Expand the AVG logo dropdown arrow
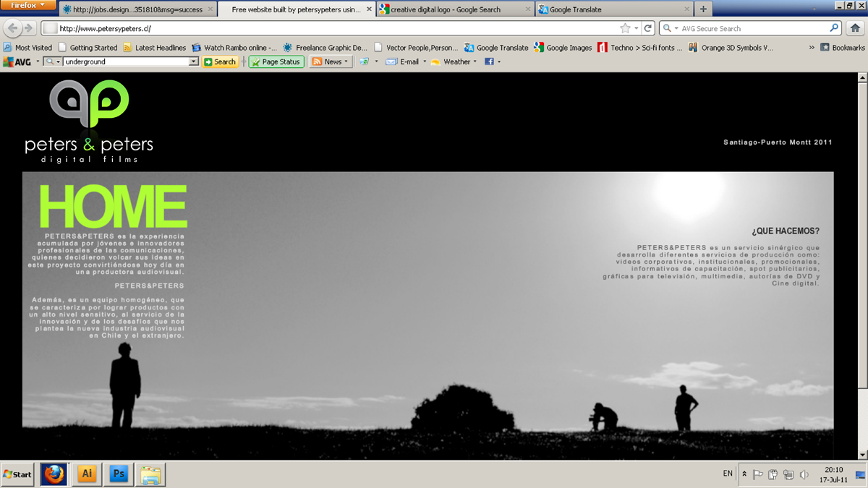Screen dimensions: 868x488 (x=38, y=62)
